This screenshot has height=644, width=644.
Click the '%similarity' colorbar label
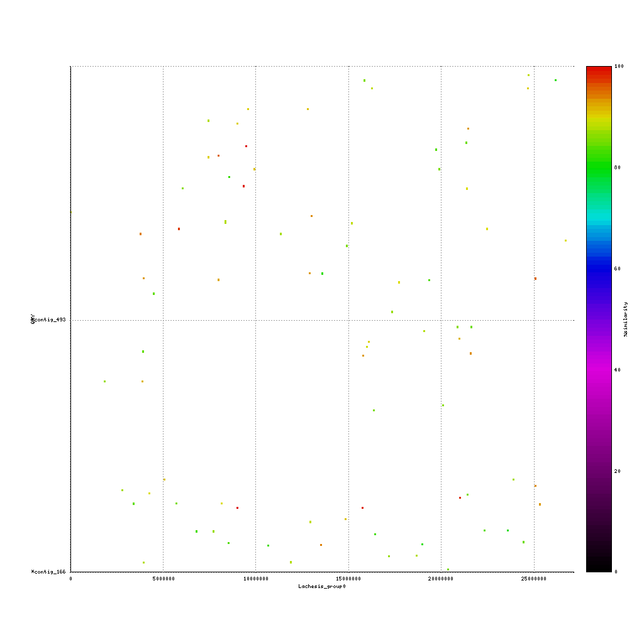[626, 319]
